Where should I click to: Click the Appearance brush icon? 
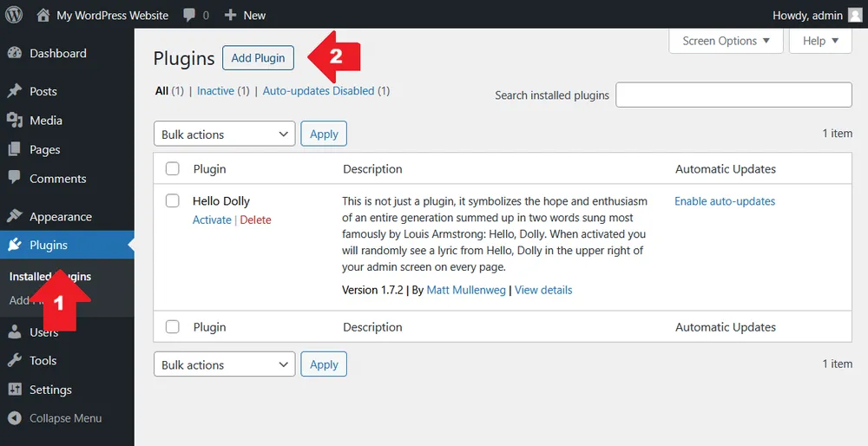(15, 217)
